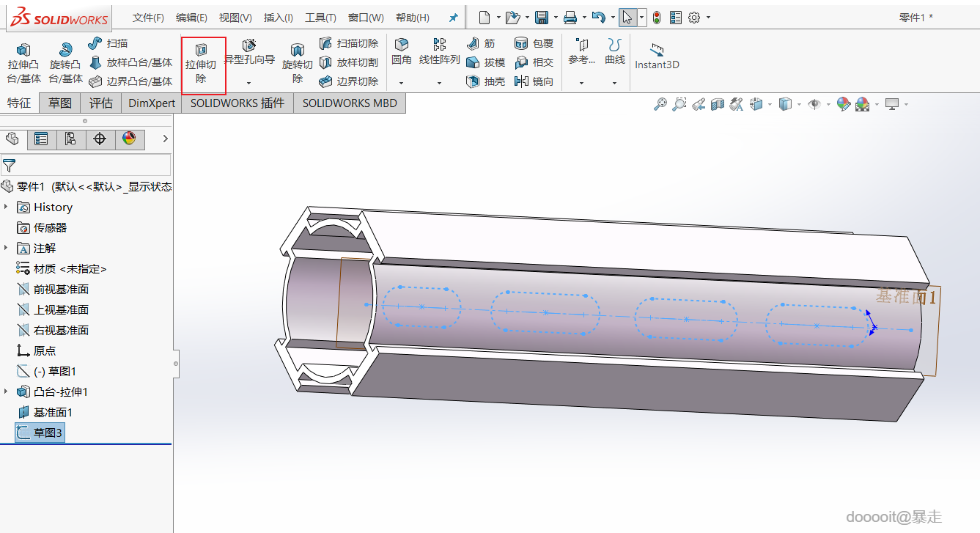Click the 放样凸台/基体 loft button
Screen dimensions: 980x533
pos(130,62)
